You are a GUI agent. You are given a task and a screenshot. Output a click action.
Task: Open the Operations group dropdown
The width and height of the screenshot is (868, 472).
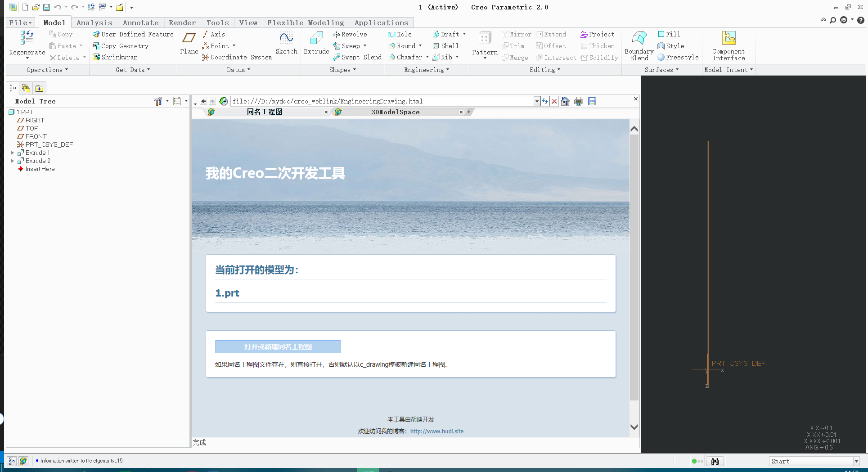tap(47, 70)
